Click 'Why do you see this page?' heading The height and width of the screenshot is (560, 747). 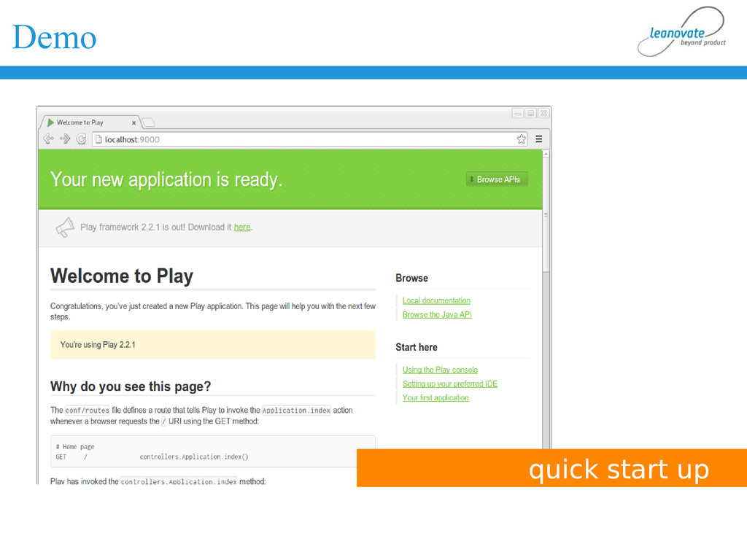tap(131, 386)
